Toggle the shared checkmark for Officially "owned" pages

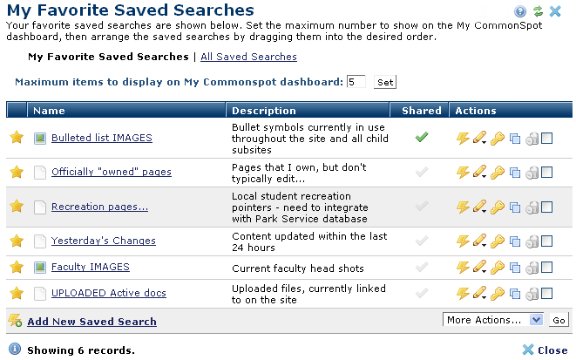pyautogui.click(x=422, y=172)
